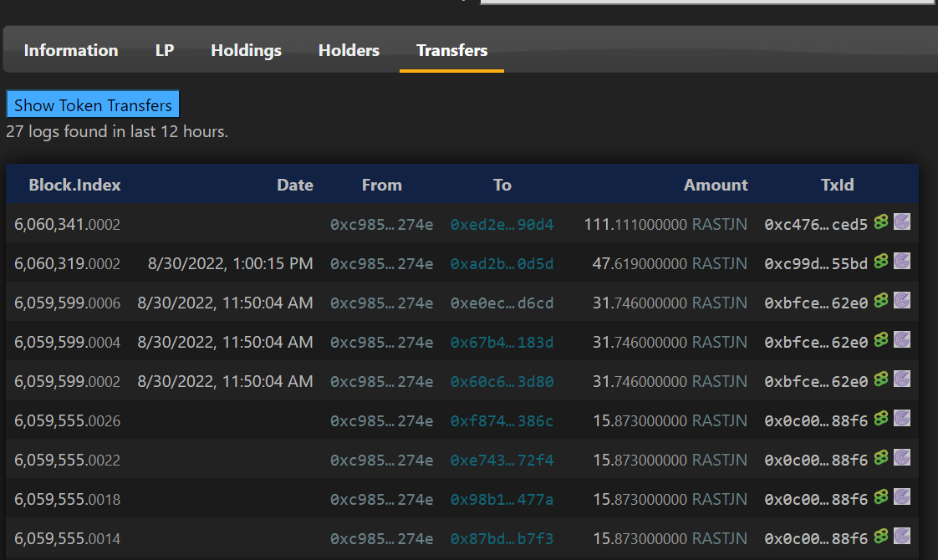The width and height of the screenshot is (938, 560).
Task: Click block index 6,060,341.0002
Action: pyautogui.click(x=67, y=224)
